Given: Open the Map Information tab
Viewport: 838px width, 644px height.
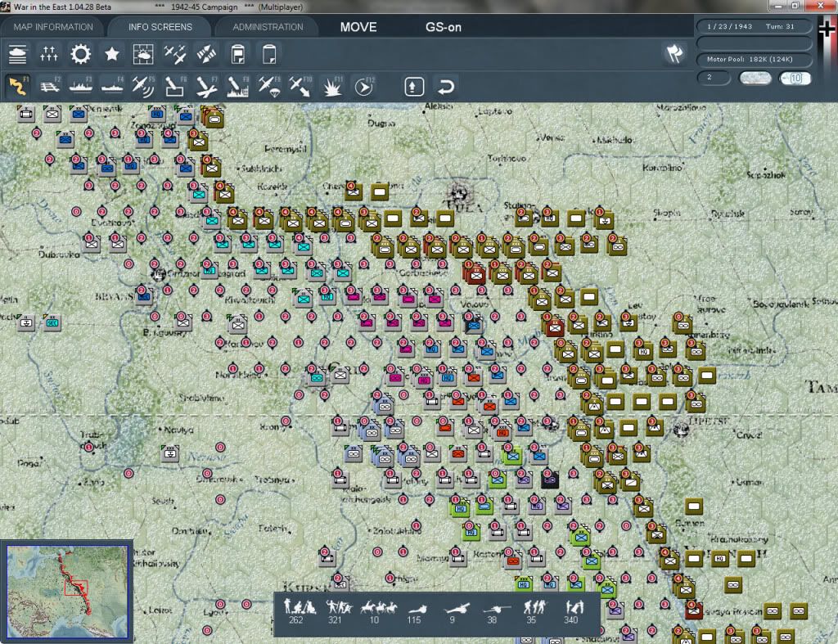Looking at the screenshot, I should click(53, 27).
